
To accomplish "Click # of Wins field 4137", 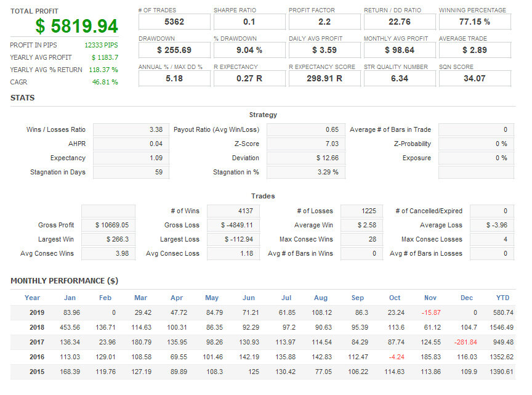I will click(x=233, y=211).
